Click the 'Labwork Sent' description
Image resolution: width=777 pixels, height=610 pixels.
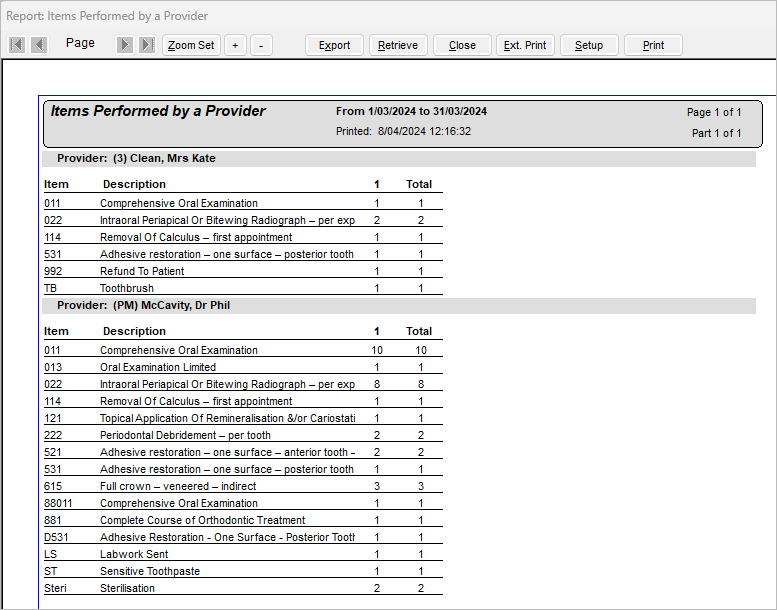click(134, 555)
